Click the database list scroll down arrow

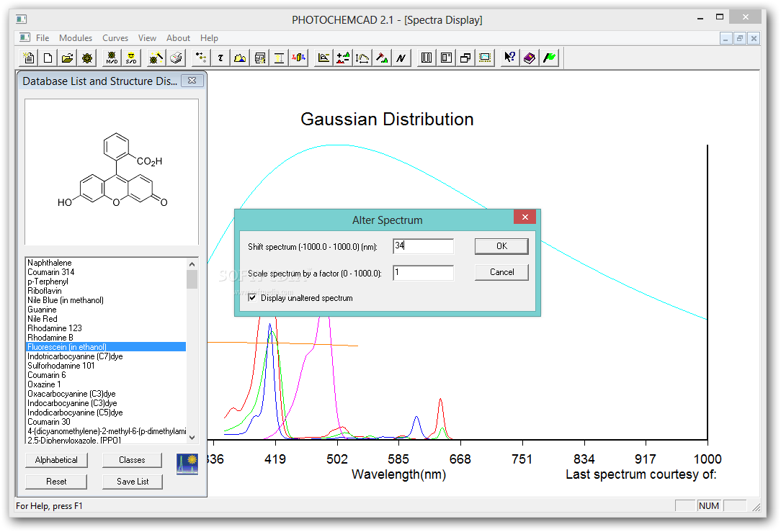coord(192,438)
